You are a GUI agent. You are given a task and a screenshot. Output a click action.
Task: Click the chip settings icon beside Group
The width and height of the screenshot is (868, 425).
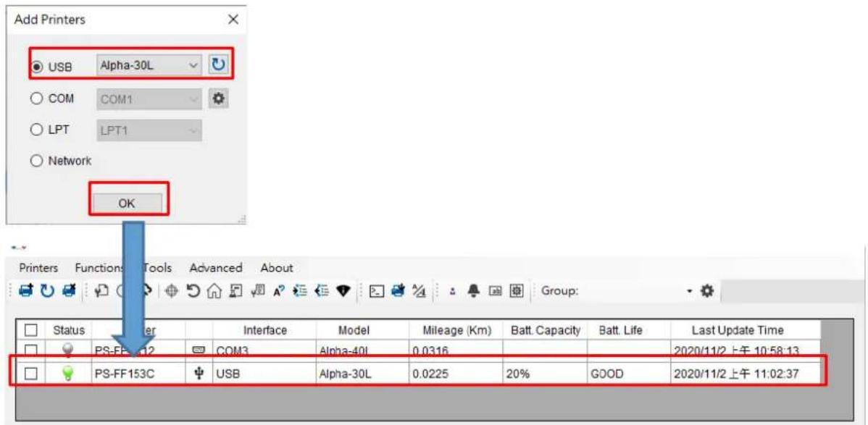517,290
